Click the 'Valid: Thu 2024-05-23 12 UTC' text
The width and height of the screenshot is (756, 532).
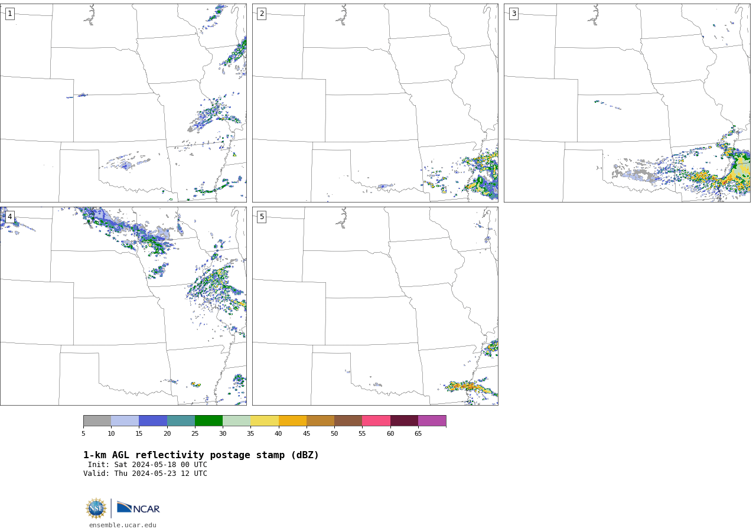[145, 474]
